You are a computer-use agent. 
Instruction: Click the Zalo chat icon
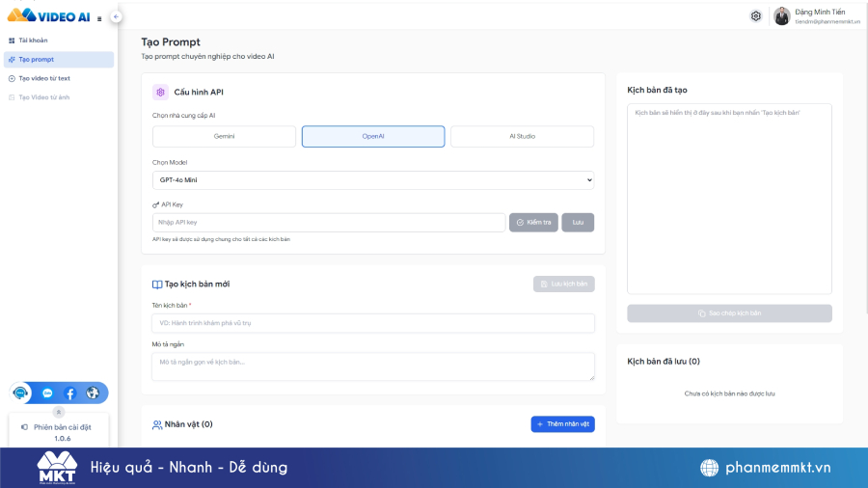coord(47,393)
